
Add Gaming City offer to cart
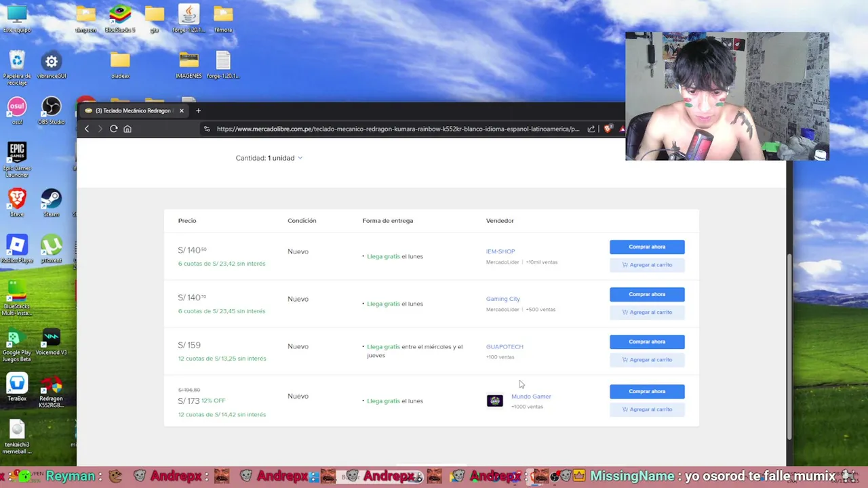(647, 312)
